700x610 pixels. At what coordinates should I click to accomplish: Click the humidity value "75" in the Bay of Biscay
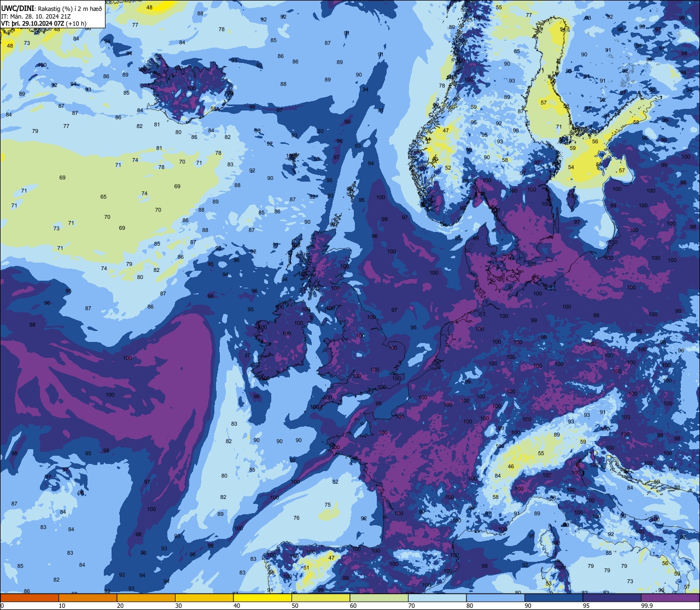pos(328,505)
